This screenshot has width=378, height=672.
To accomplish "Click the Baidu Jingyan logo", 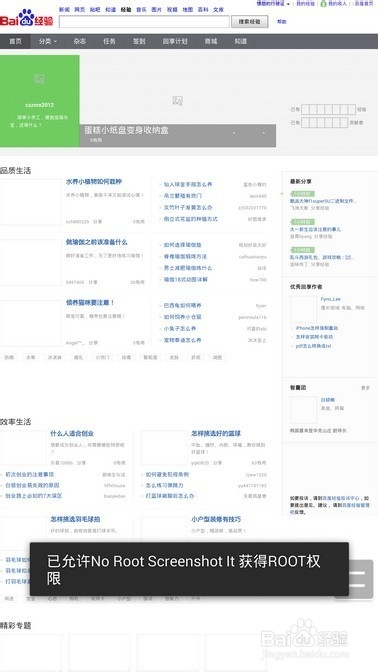I will tap(27, 18).
